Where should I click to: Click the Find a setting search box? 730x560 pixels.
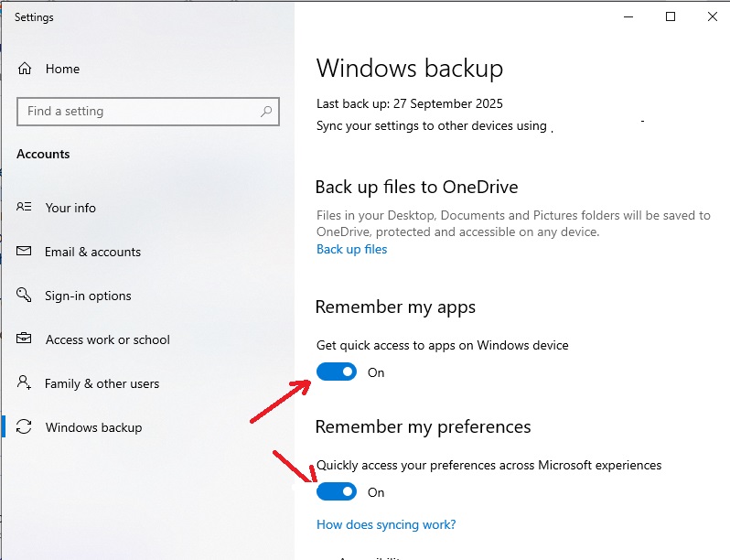[137, 112]
